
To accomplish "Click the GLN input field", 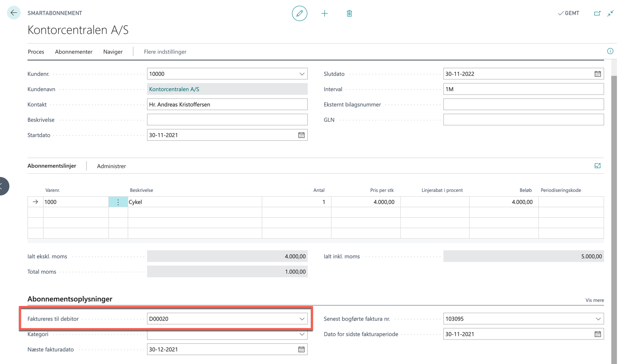I will (524, 120).
